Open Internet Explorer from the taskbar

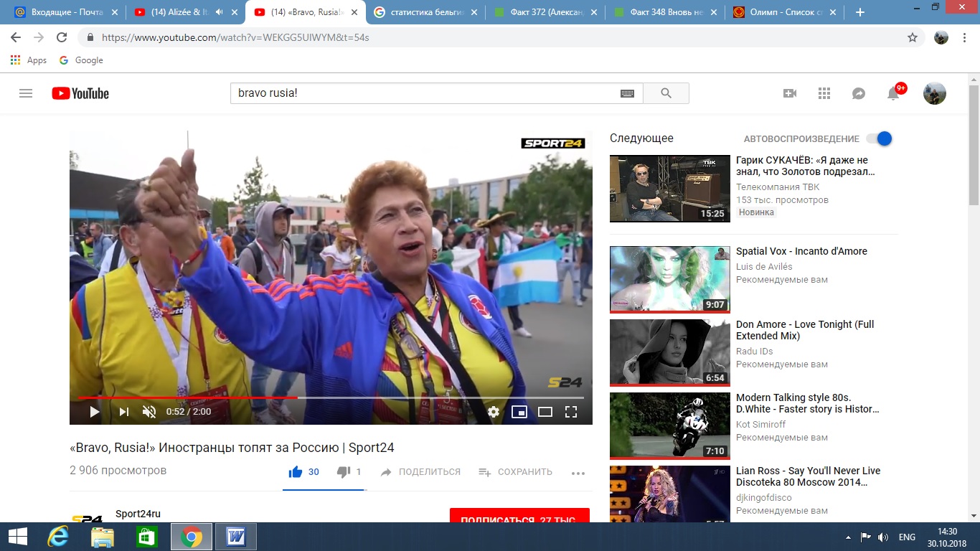[57, 537]
